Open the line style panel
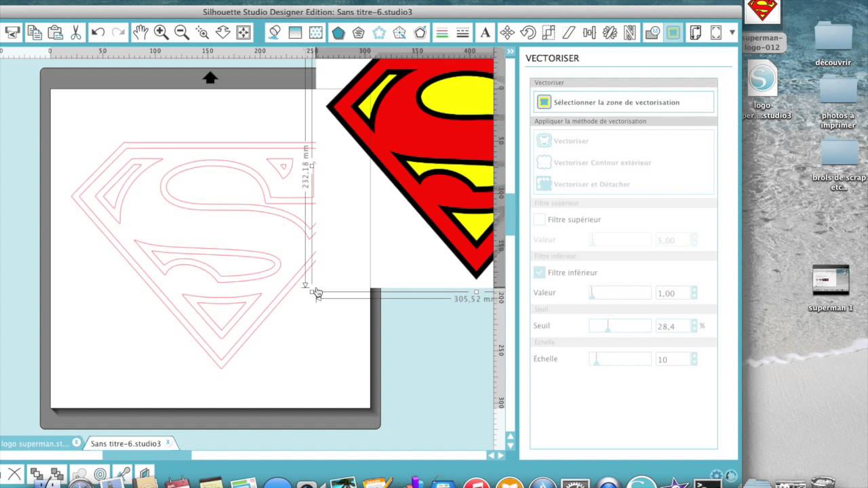Viewport: 868px width, 488px height. 463,32
